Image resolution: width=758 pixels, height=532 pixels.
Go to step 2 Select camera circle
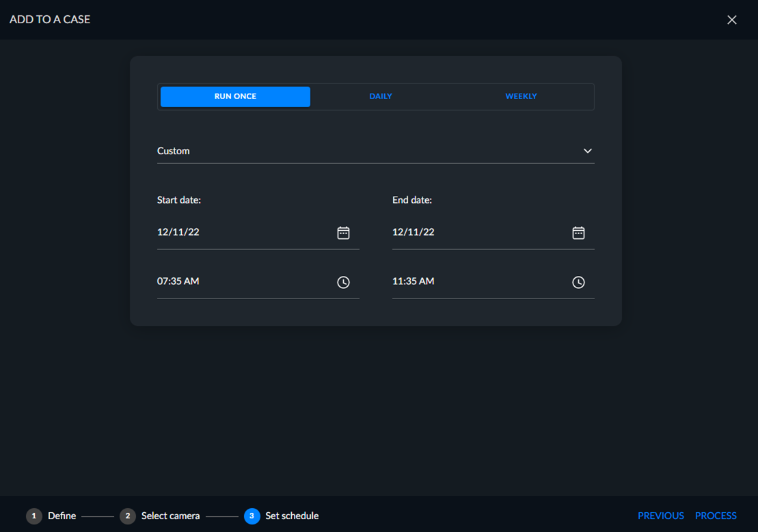point(128,516)
